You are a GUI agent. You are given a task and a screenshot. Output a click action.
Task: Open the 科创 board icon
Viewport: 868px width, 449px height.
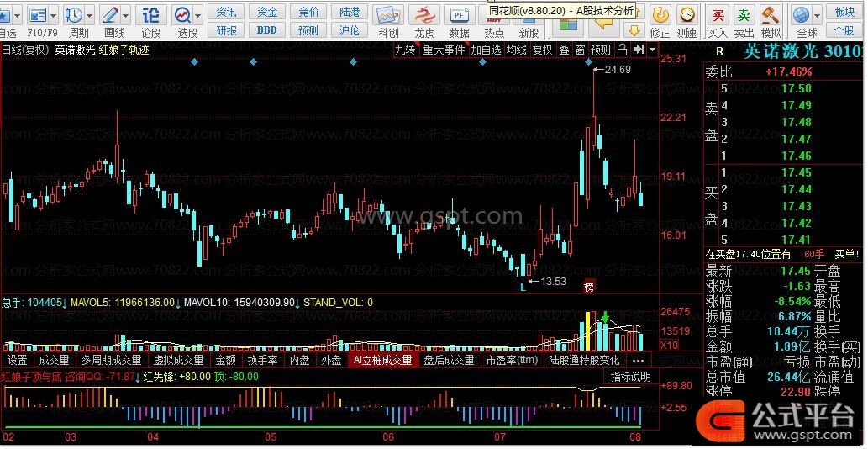point(388,15)
